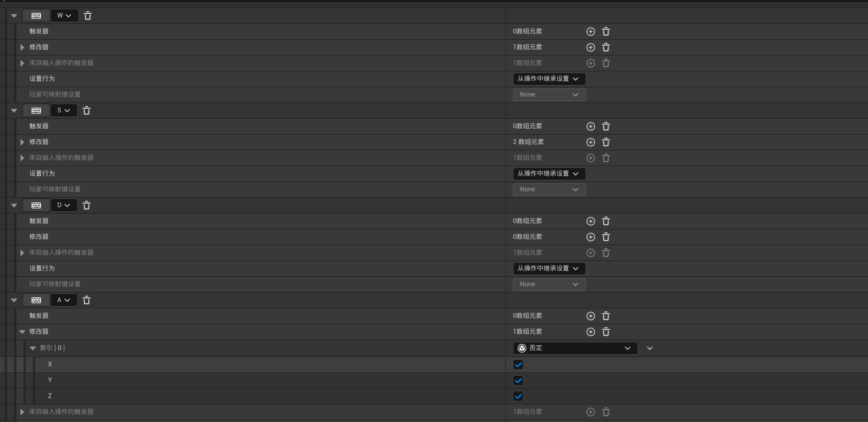Click keyboard icon for the W key mapping
The image size is (868, 422).
pyautogui.click(x=36, y=16)
